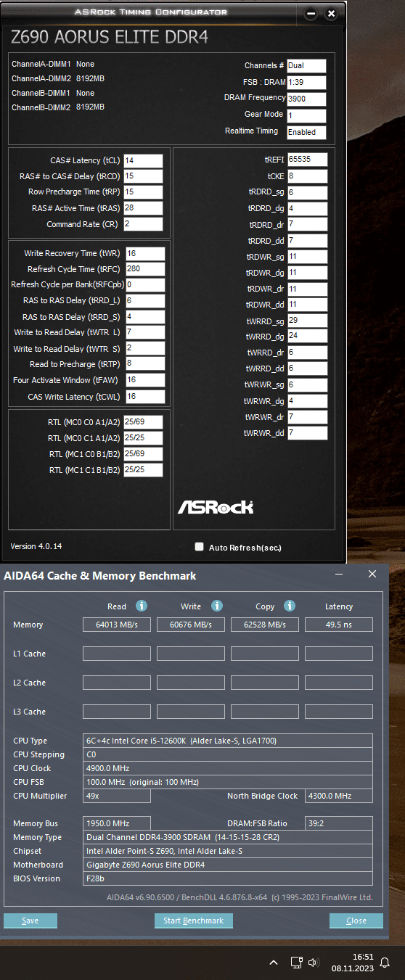Click the DRAM:FSB Ratio value 39:2
The height and width of the screenshot is (980, 405).
[x=339, y=823]
